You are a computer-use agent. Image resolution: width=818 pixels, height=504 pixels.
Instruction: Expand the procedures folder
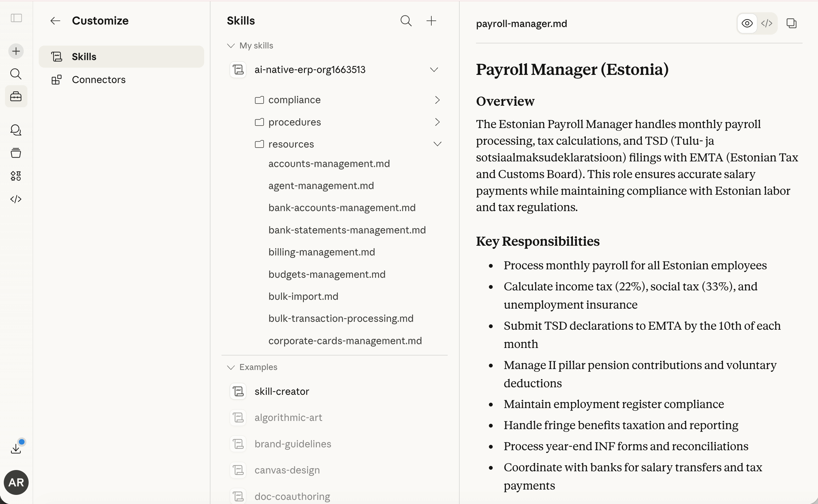(437, 122)
